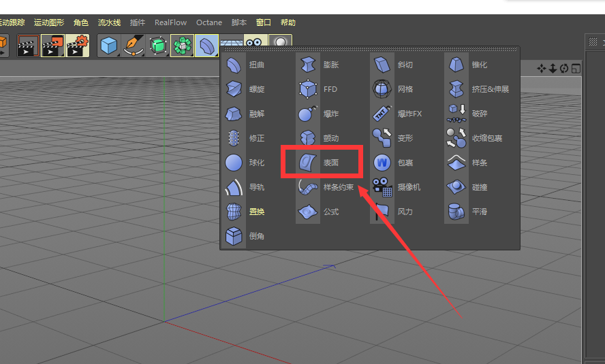The width and height of the screenshot is (605, 364).
Task: Add the 收缩包裹 (Shrink Wrap) deformer
Action: [475, 138]
